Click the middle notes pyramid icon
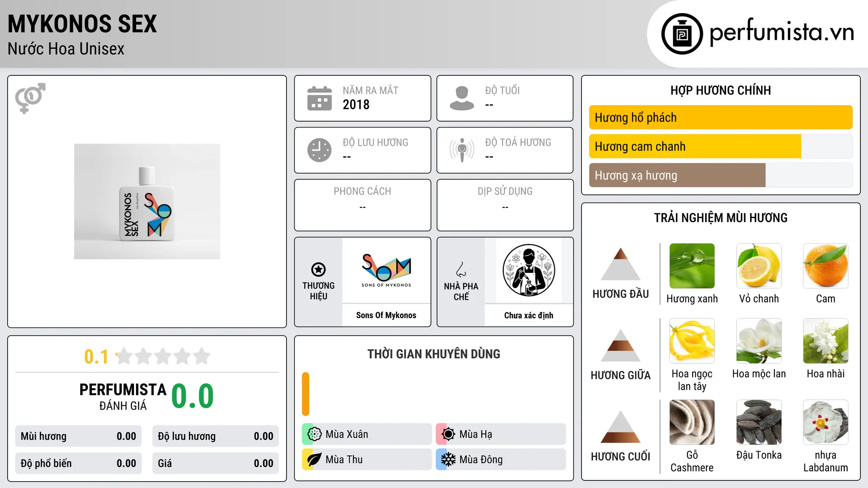868x488 pixels. coord(620,345)
